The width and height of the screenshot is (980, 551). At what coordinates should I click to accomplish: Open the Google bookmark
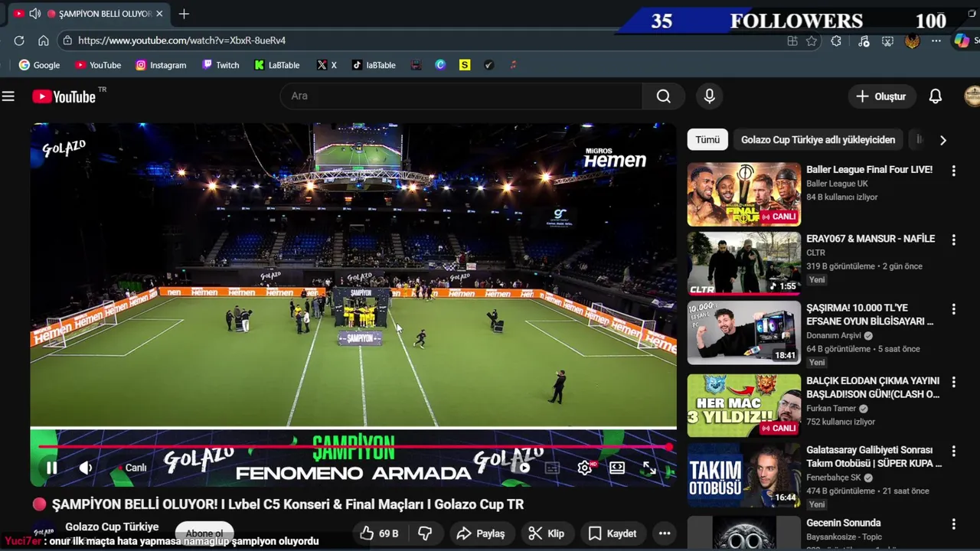point(39,65)
